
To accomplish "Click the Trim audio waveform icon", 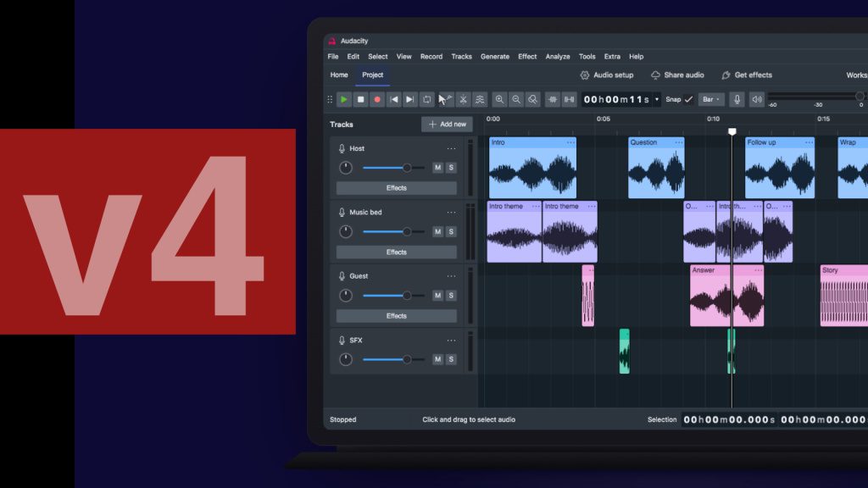I will click(x=553, y=100).
